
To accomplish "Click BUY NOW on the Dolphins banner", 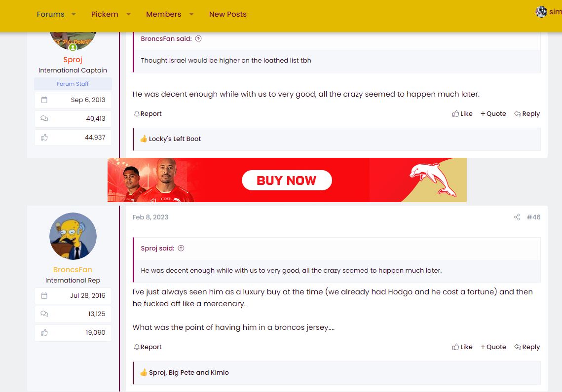I will click(x=287, y=180).
